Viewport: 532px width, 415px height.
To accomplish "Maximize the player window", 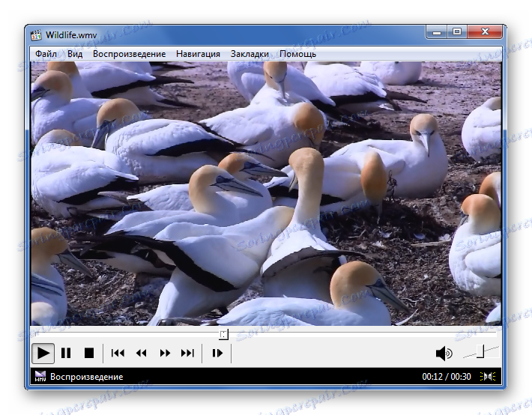I will [x=457, y=32].
